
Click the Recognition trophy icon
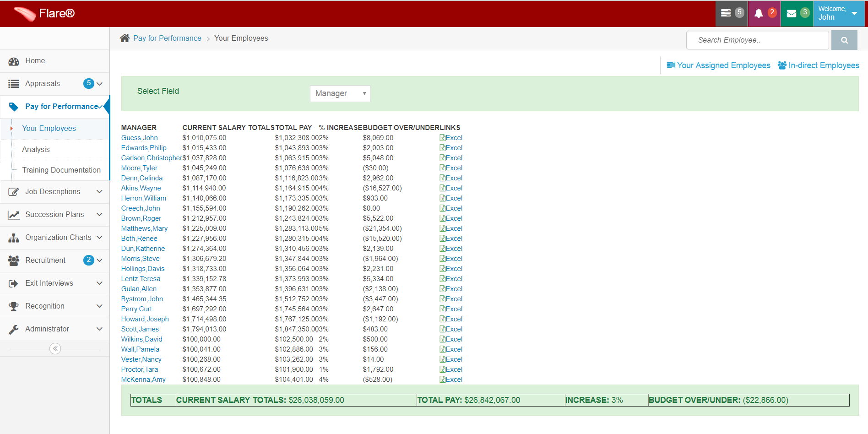point(14,306)
